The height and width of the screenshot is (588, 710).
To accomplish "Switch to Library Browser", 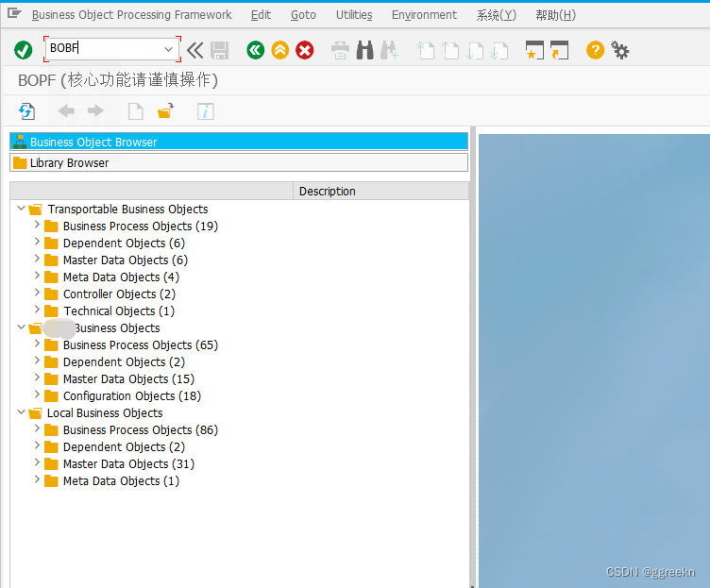I will coord(239,162).
